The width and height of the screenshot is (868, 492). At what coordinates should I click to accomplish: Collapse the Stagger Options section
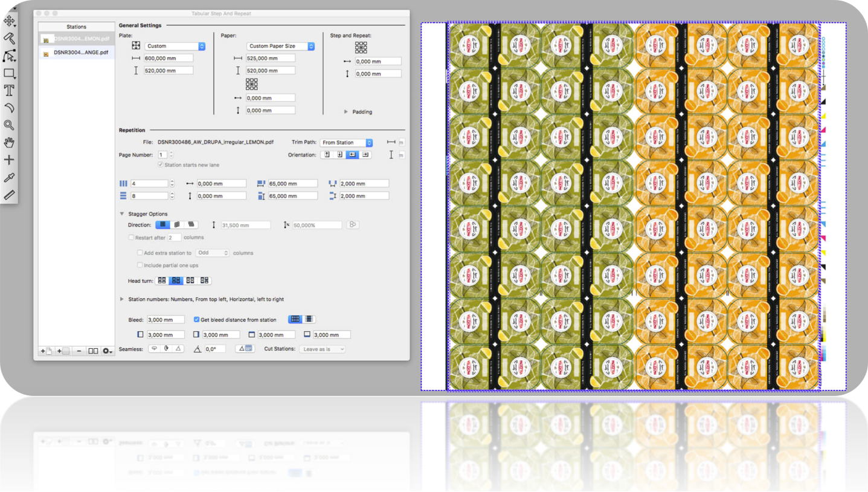pyautogui.click(x=122, y=214)
